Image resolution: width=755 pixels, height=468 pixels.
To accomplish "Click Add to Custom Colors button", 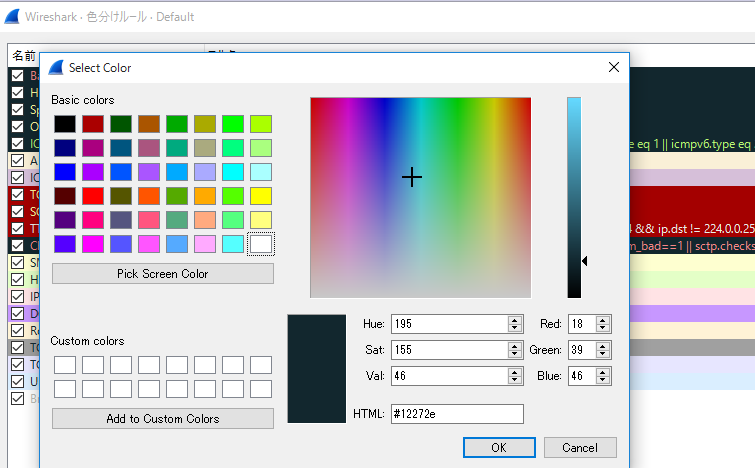I will tap(163, 418).
